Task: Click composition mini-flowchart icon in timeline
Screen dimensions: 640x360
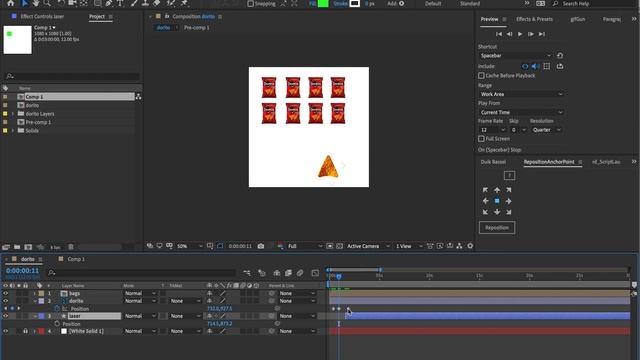Action: coord(247,273)
